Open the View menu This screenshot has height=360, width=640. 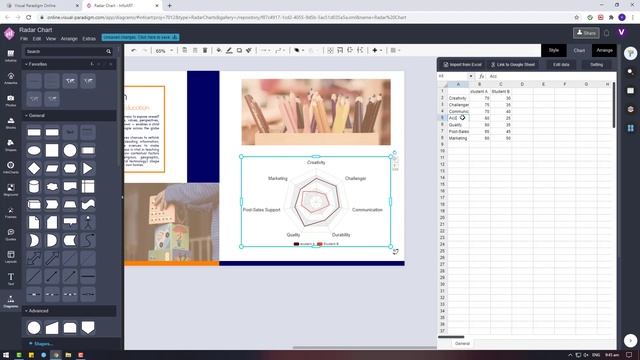(51, 38)
